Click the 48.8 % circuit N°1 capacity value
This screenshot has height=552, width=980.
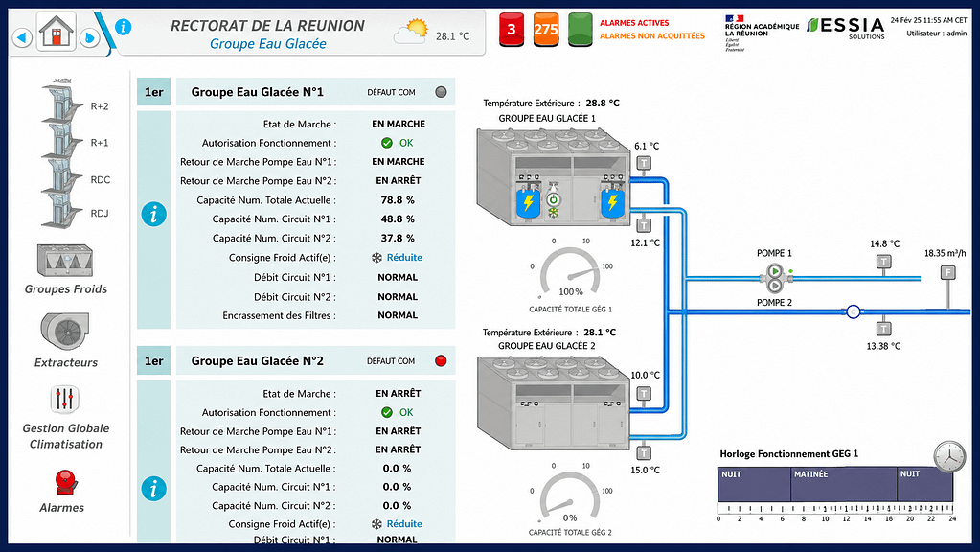tap(398, 218)
